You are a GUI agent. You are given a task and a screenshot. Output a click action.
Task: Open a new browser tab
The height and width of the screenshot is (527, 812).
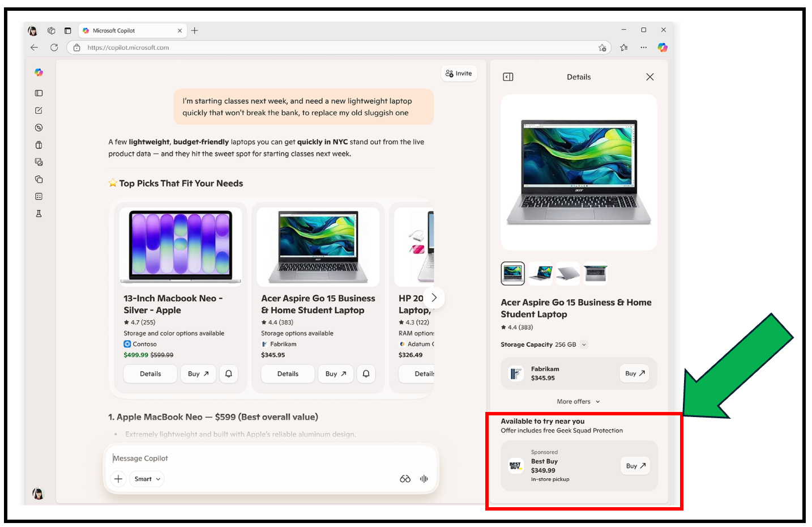pyautogui.click(x=195, y=31)
